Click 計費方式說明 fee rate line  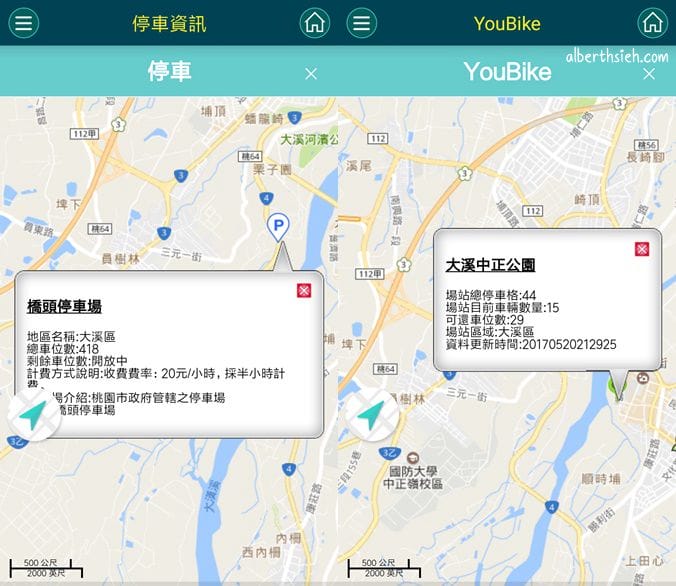coord(156,373)
